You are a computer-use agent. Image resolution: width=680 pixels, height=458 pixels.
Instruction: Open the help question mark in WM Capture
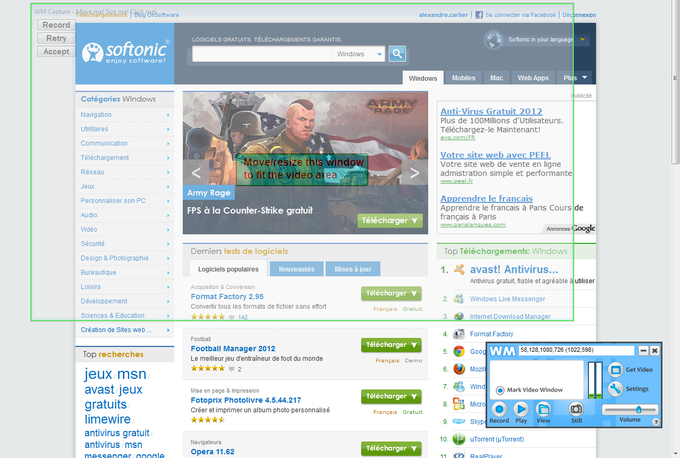click(656, 422)
